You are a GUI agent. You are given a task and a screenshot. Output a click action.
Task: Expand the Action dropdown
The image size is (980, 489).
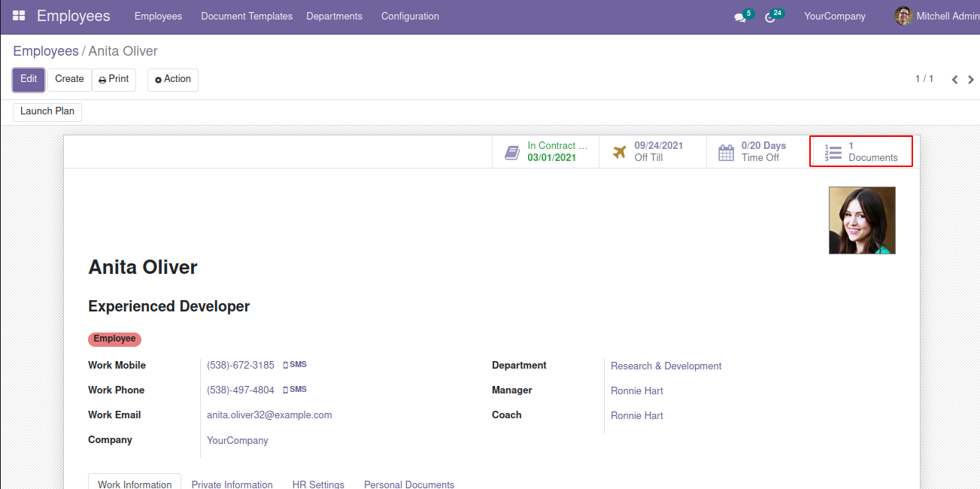(x=173, y=80)
